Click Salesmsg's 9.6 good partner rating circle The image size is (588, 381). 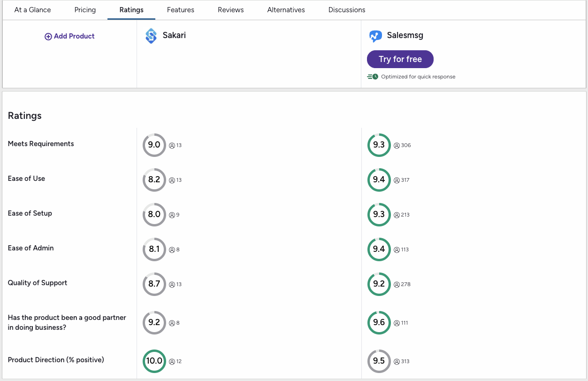click(x=379, y=323)
